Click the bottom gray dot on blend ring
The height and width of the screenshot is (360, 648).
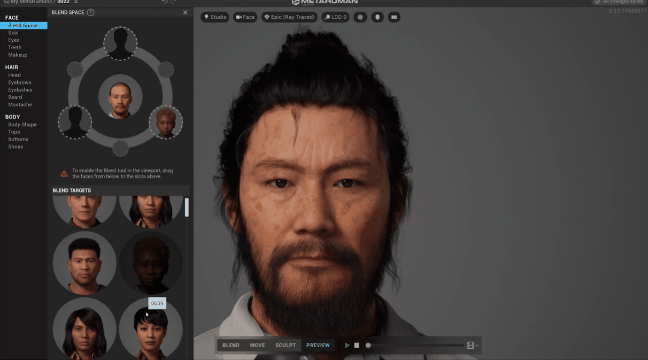[x=120, y=148]
